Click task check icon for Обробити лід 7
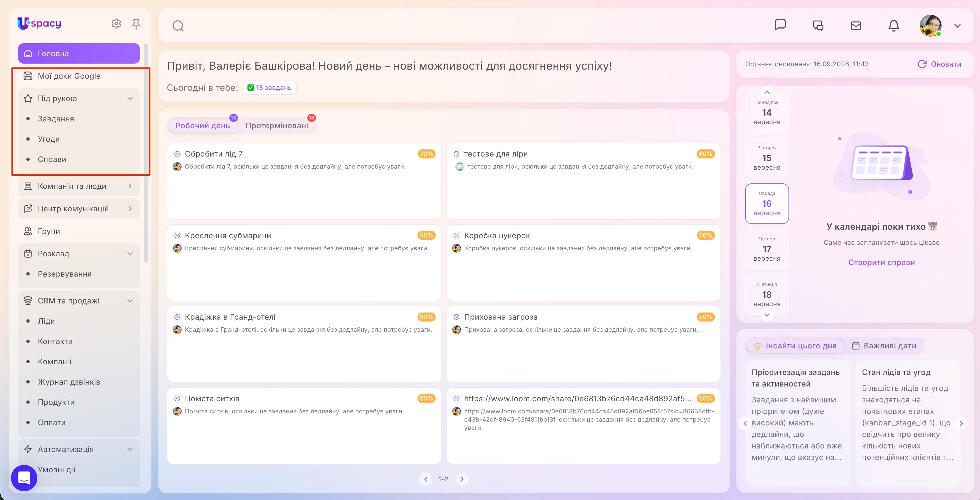The image size is (980, 500). [x=177, y=154]
